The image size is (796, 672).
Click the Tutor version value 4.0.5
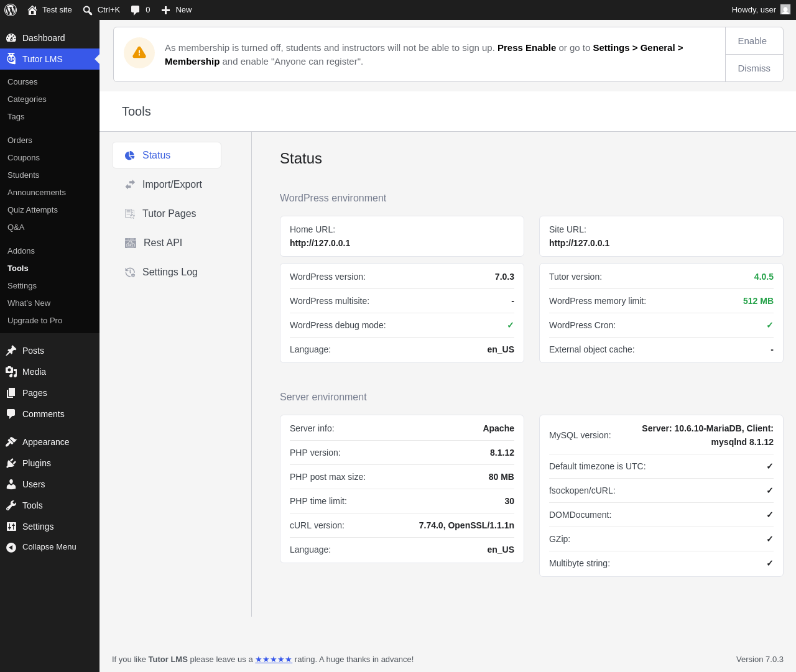click(764, 277)
